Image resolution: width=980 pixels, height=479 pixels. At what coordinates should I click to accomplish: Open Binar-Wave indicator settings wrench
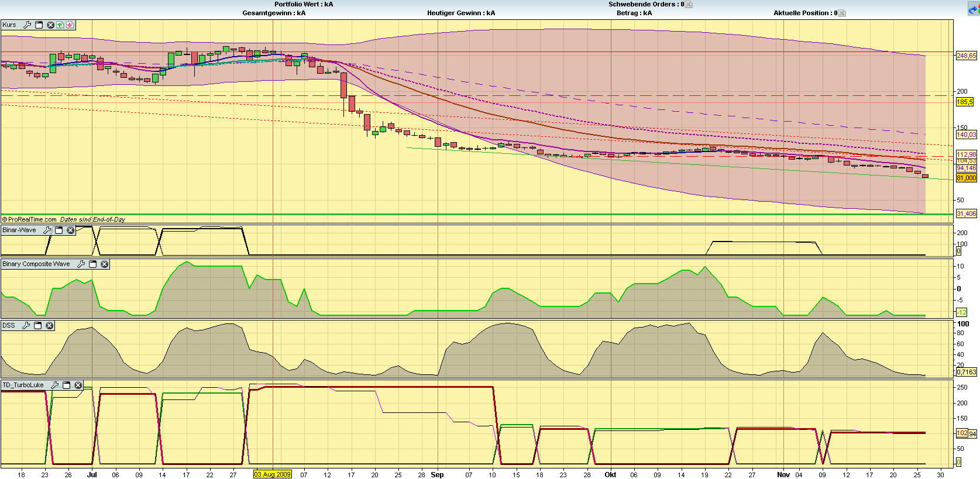coord(47,230)
